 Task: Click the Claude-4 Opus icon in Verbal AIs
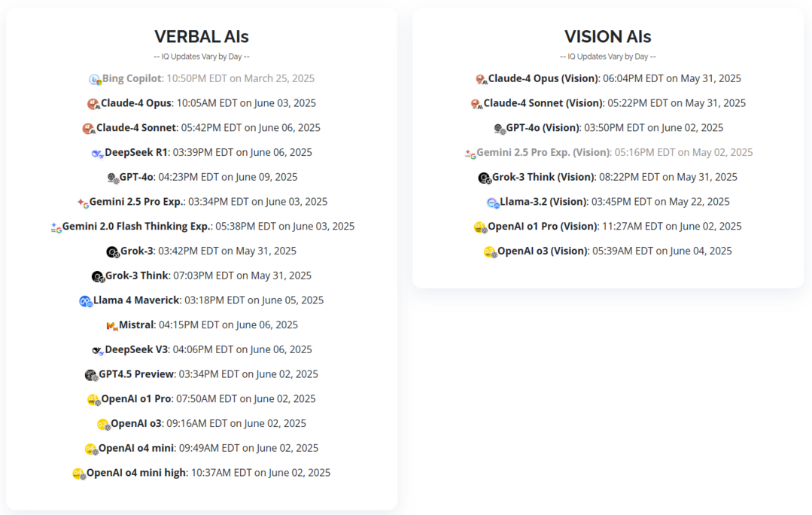93,104
